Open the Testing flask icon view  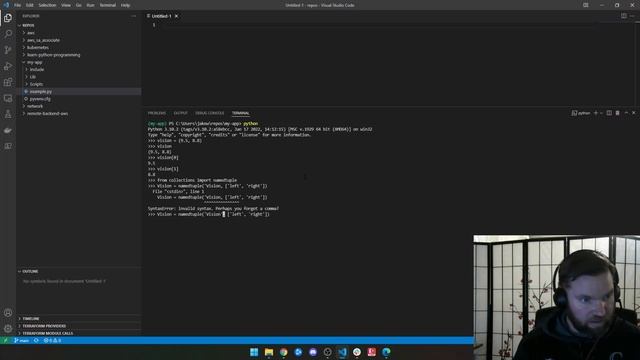click(8, 114)
